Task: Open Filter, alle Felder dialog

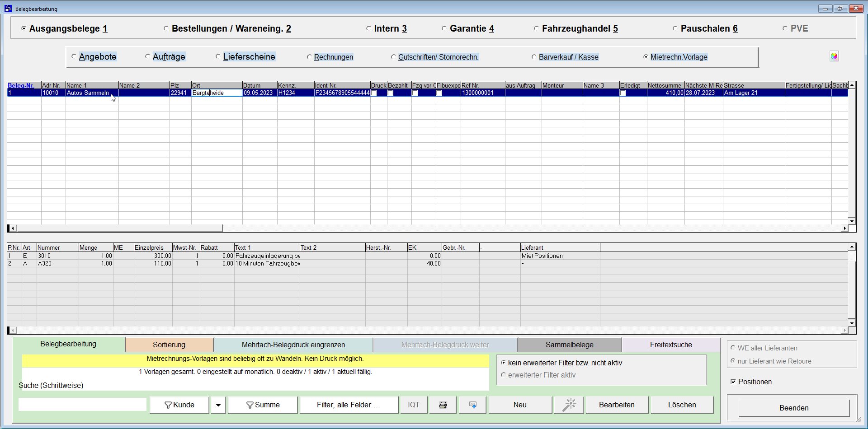Action: point(349,405)
